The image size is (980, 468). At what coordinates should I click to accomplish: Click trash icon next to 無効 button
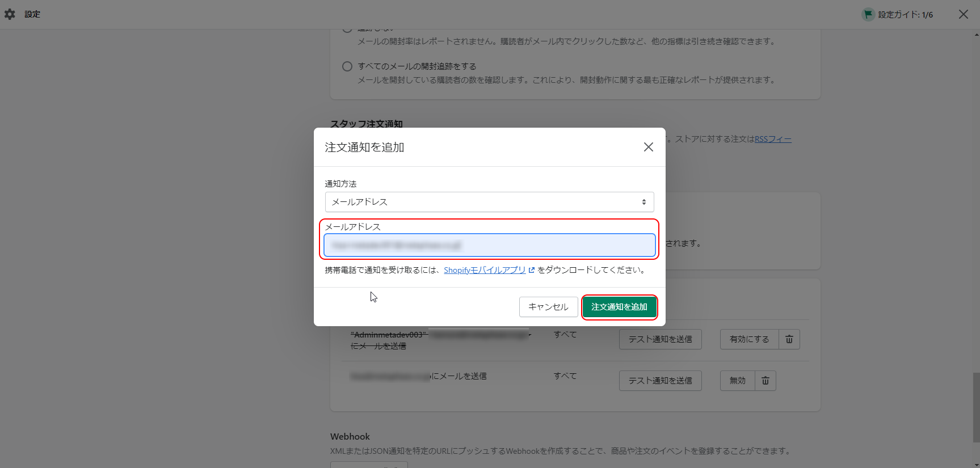point(766,381)
